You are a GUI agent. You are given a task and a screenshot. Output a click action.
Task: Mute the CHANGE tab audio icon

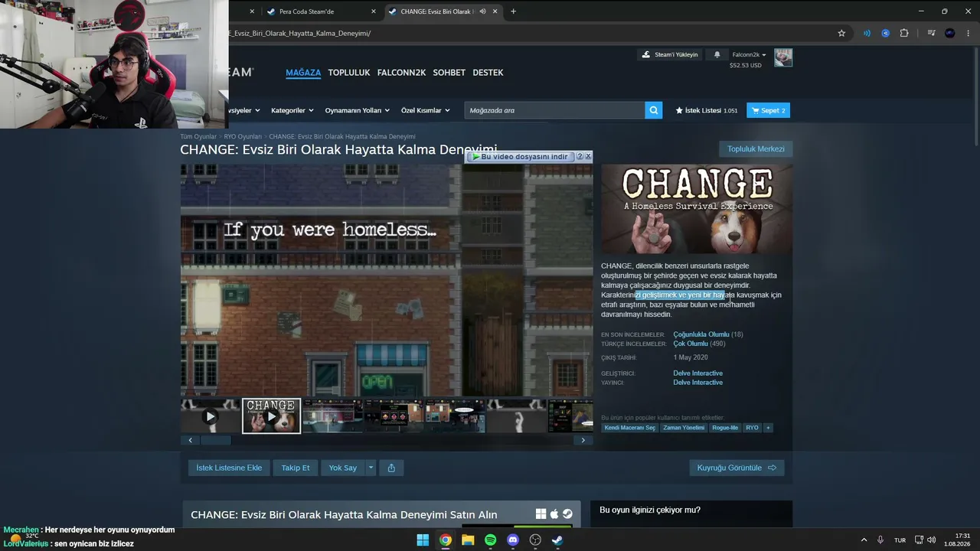click(x=483, y=11)
